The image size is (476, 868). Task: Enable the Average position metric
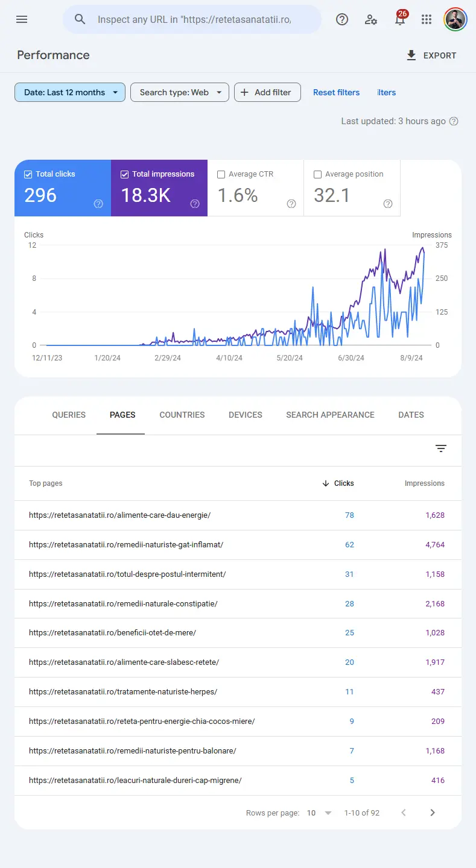tap(317, 174)
